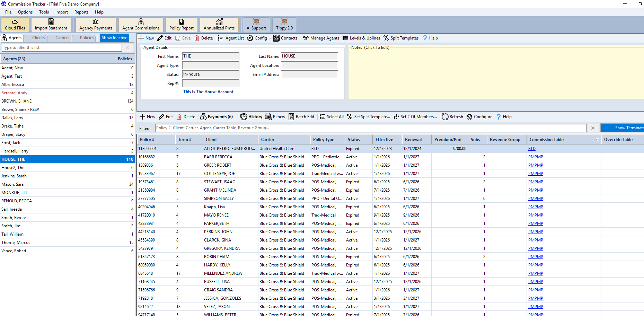Screen dimensions: 644x316
Task: View policy History
Action: 252,117
